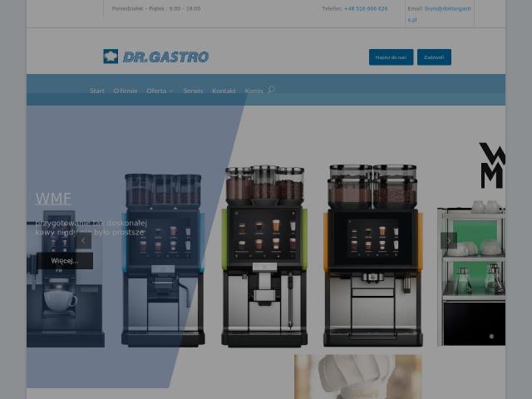The width and height of the screenshot is (532, 399).
Task: Open the Start menu item
Action: point(97,91)
